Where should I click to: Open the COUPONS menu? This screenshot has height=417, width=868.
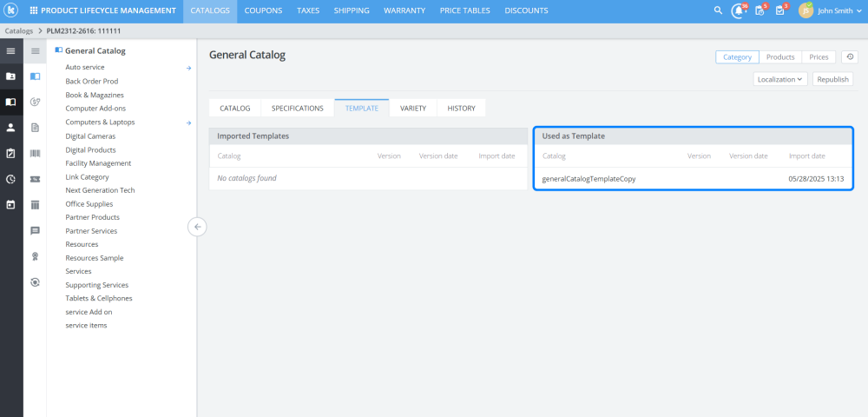[263, 10]
